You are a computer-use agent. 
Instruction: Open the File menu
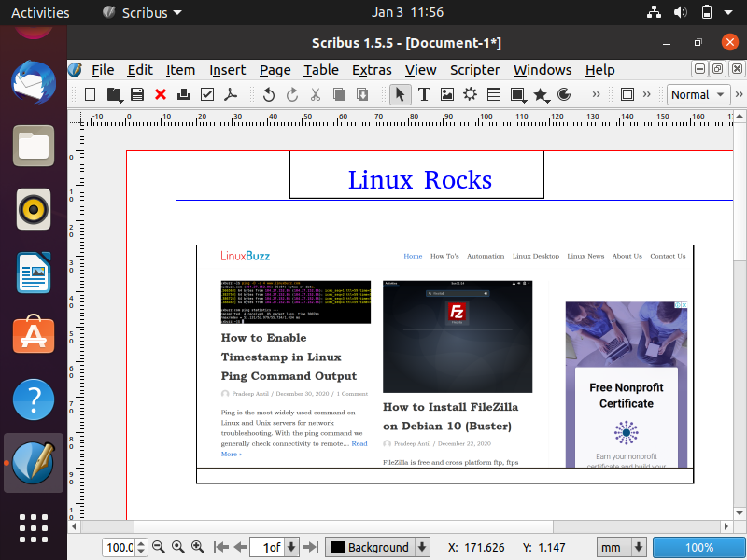[x=103, y=70]
